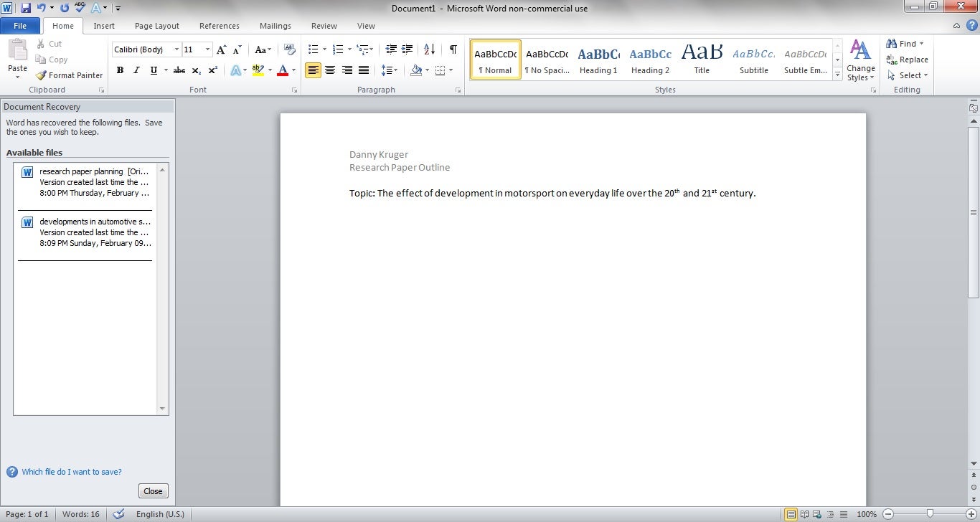
Task: Click English (U.S.) language in status bar
Action: pyautogui.click(x=160, y=514)
